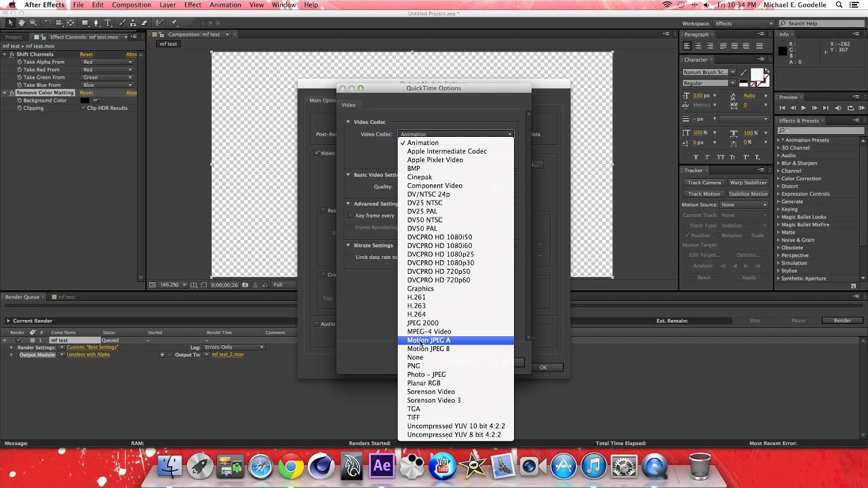Screen dimensions: 868x488
Task: Open the font family dropdown
Action: click(709, 72)
